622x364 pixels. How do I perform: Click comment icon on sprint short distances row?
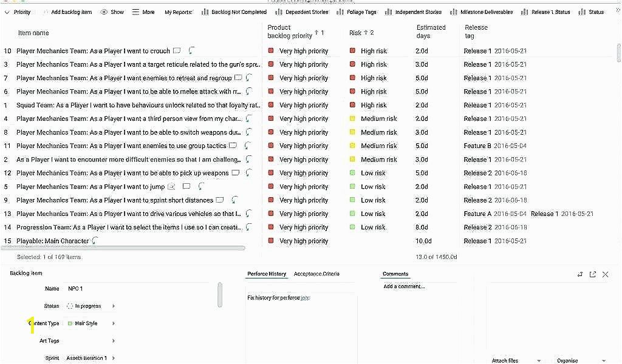[220, 200]
